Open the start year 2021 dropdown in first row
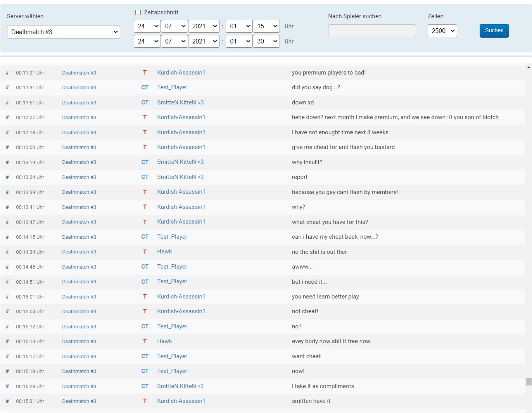532x413 pixels. click(204, 26)
